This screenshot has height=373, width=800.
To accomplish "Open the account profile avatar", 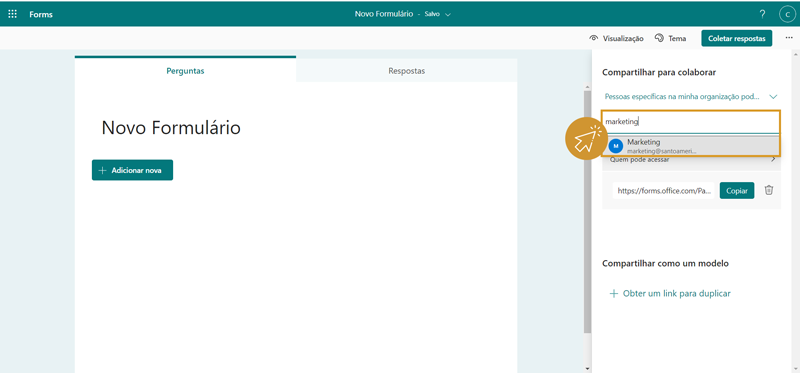I will (x=787, y=14).
